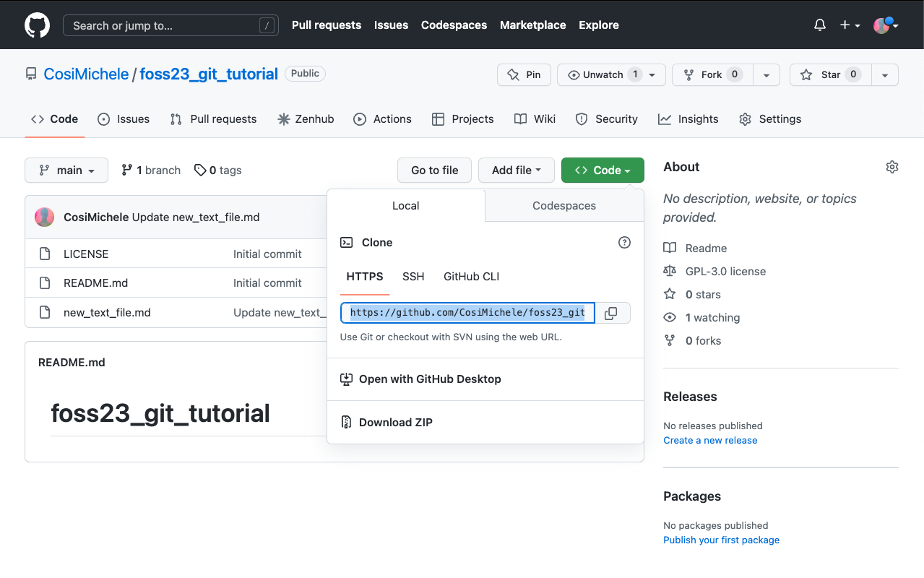
Task: Open the Projects tab
Action: point(462,119)
